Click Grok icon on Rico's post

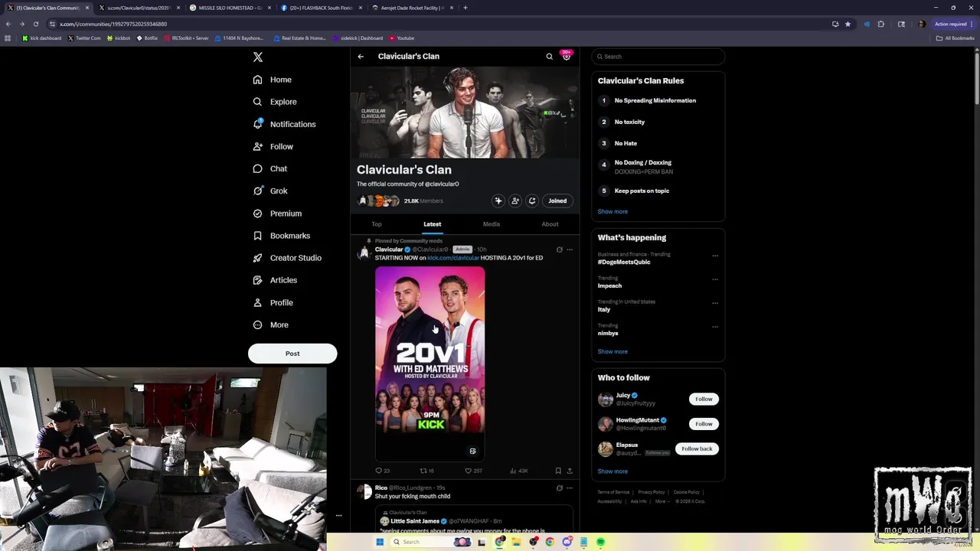(560, 487)
